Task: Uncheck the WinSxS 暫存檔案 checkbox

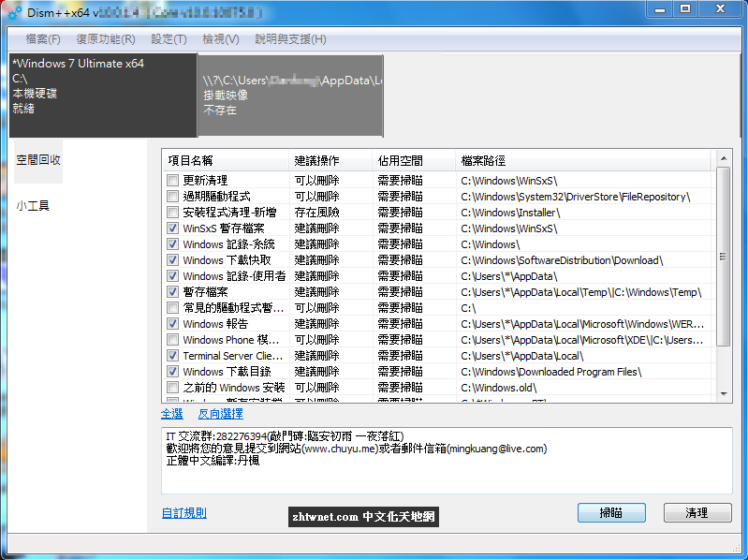Action: point(172,228)
